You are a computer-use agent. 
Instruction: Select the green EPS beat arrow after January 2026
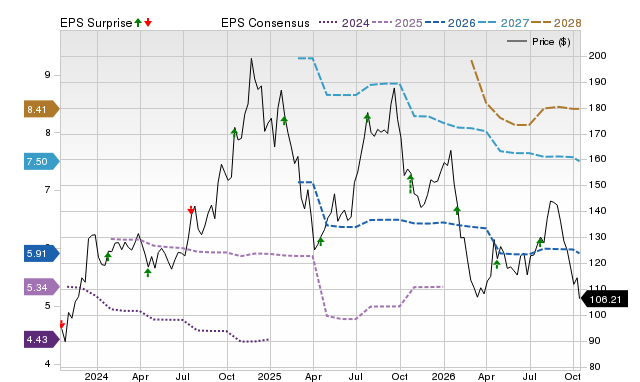click(457, 210)
